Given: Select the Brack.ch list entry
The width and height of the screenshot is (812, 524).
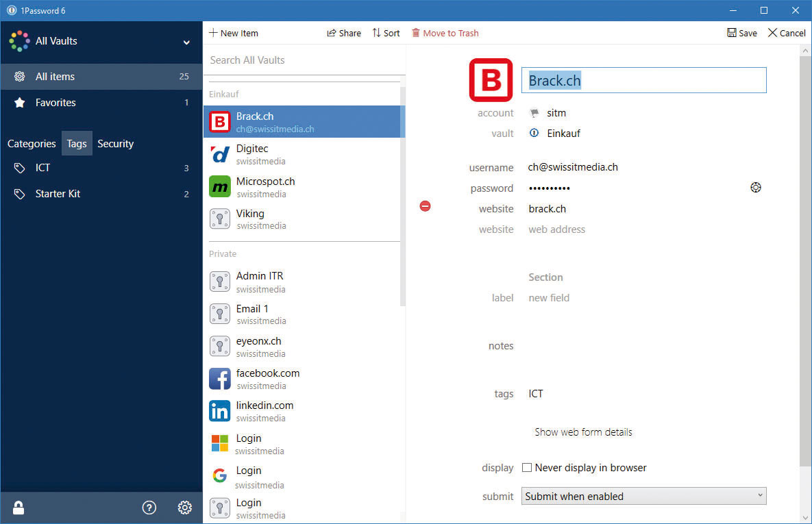Looking at the screenshot, I should pos(302,122).
